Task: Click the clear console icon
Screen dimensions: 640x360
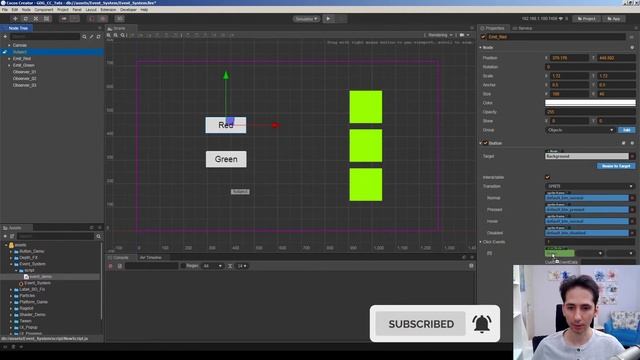Action: point(111,266)
